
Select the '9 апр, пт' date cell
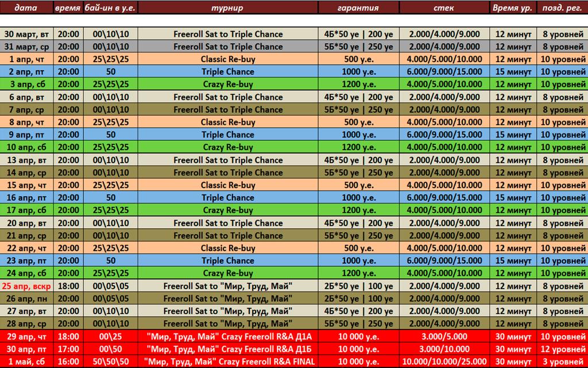click(x=26, y=135)
